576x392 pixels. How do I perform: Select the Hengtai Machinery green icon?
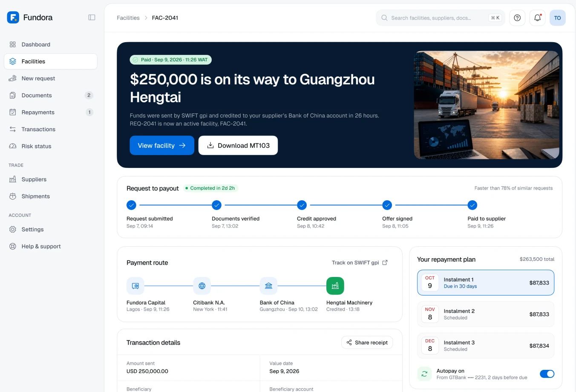[335, 286]
